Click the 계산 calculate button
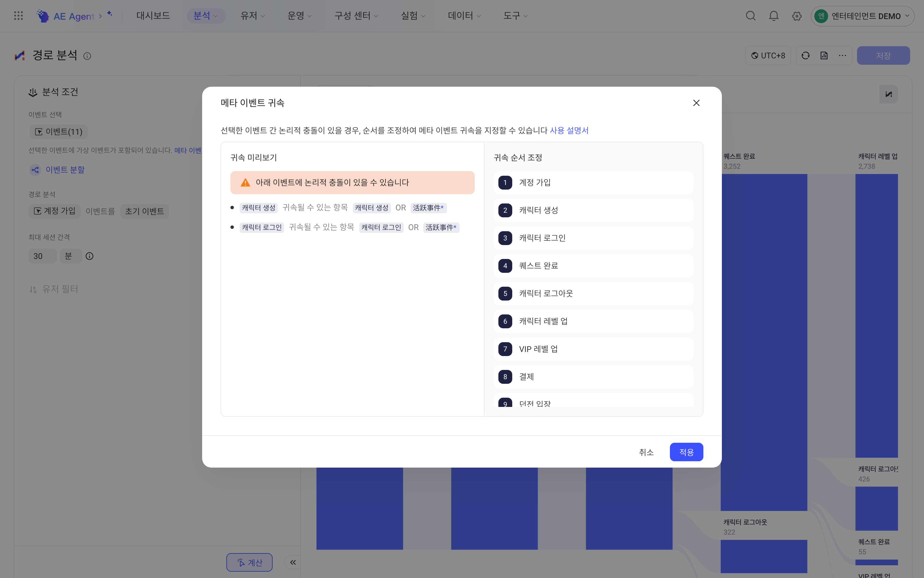The height and width of the screenshot is (578, 924). tap(249, 562)
